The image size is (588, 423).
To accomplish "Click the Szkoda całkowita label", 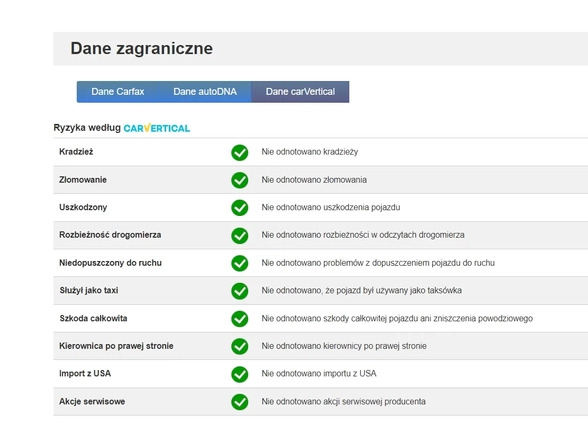I will 93,318.
